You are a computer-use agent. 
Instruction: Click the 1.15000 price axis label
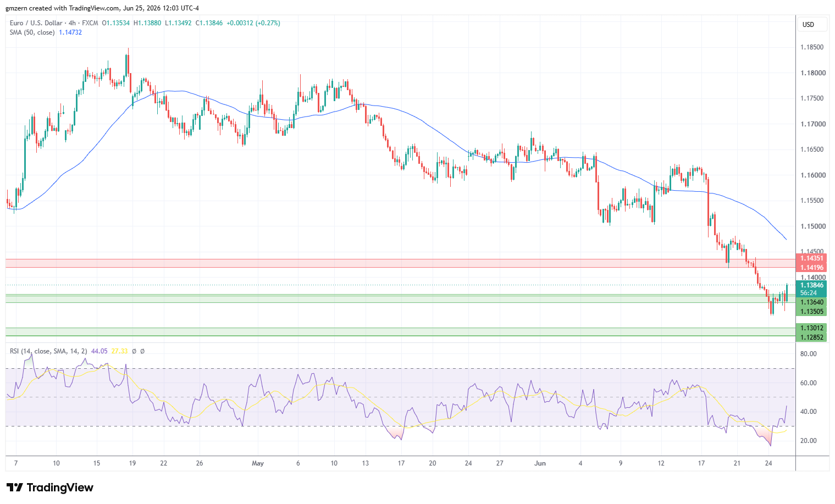[812, 226]
